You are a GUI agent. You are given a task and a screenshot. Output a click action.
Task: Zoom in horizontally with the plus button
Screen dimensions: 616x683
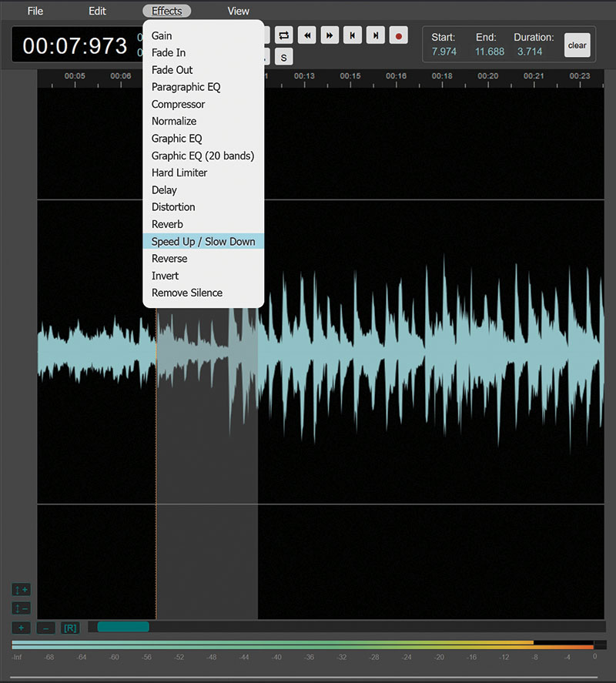tap(21, 628)
